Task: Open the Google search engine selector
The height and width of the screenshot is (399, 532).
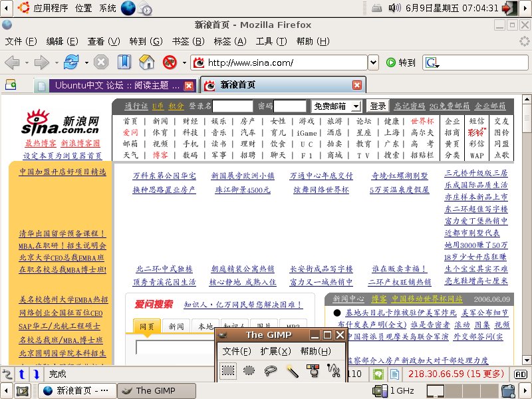Action: [432, 63]
